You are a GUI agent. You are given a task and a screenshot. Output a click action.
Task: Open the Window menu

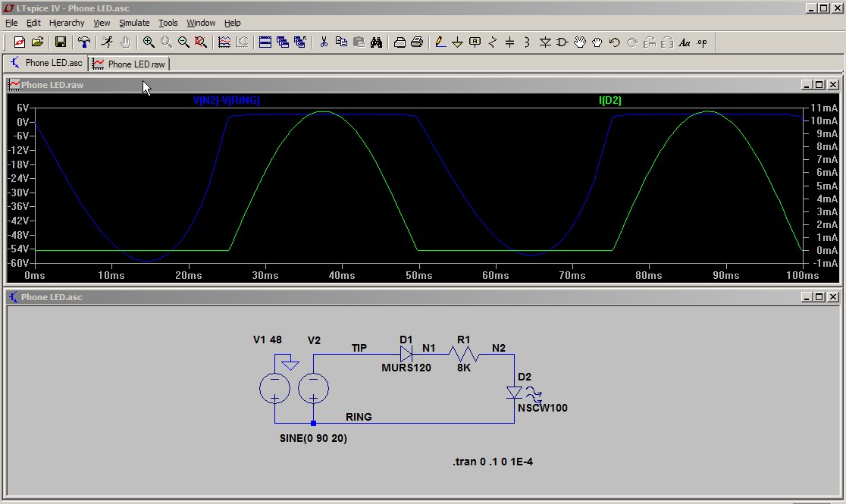(201, 23)
